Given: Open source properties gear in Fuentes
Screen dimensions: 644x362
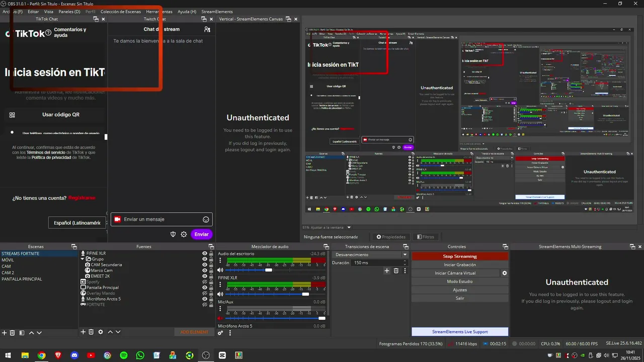Looking at the screenshot, I should tap(101, 332).
